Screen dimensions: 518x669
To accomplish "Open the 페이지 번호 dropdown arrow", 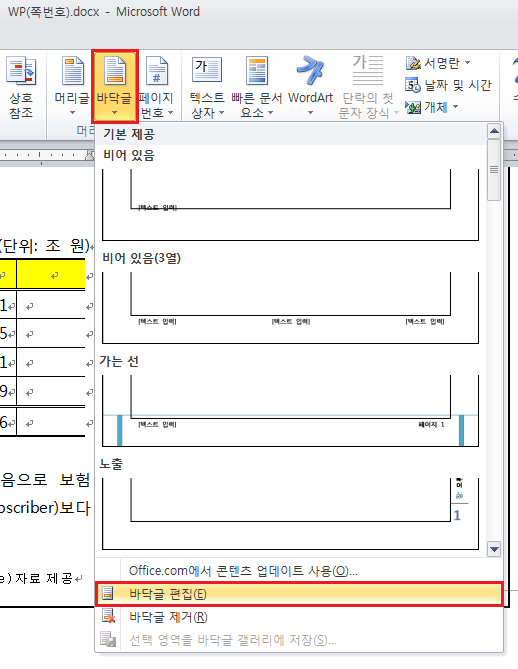I will pos(171,113).
